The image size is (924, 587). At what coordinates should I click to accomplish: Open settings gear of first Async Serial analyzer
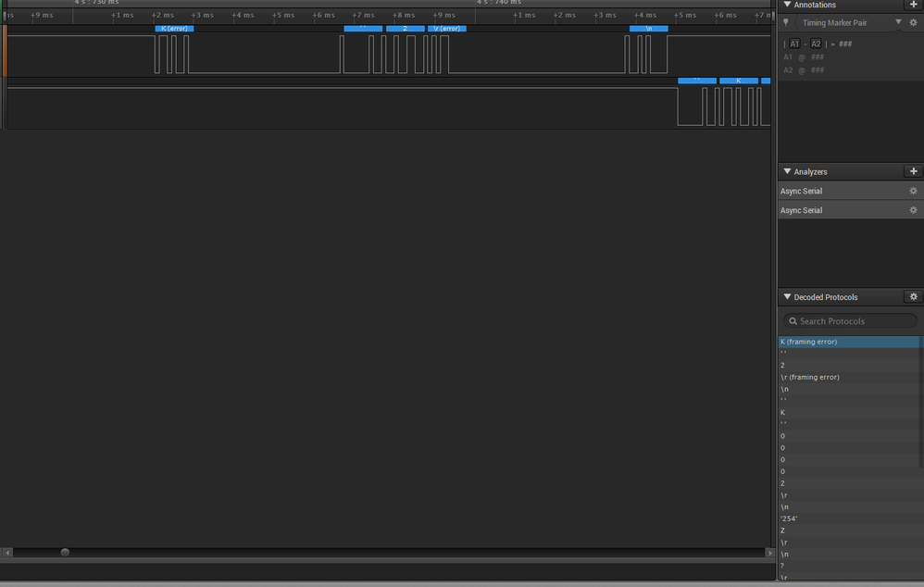coord(913,191)
